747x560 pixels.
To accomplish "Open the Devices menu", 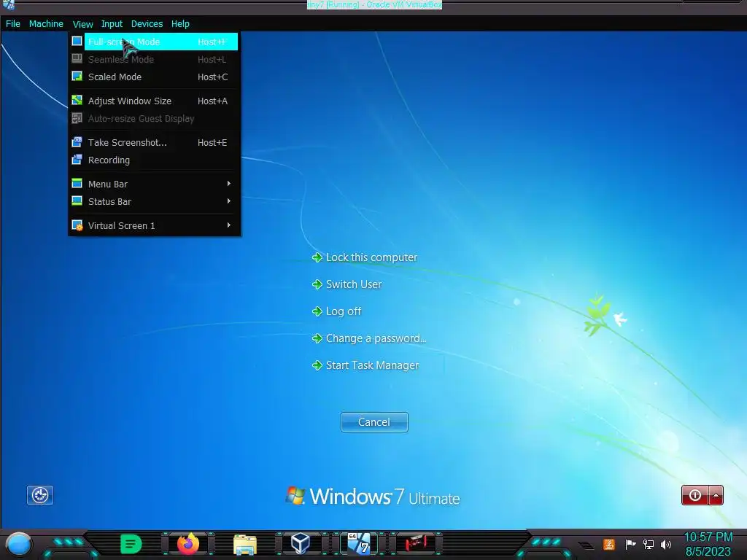I will [147, 24].
